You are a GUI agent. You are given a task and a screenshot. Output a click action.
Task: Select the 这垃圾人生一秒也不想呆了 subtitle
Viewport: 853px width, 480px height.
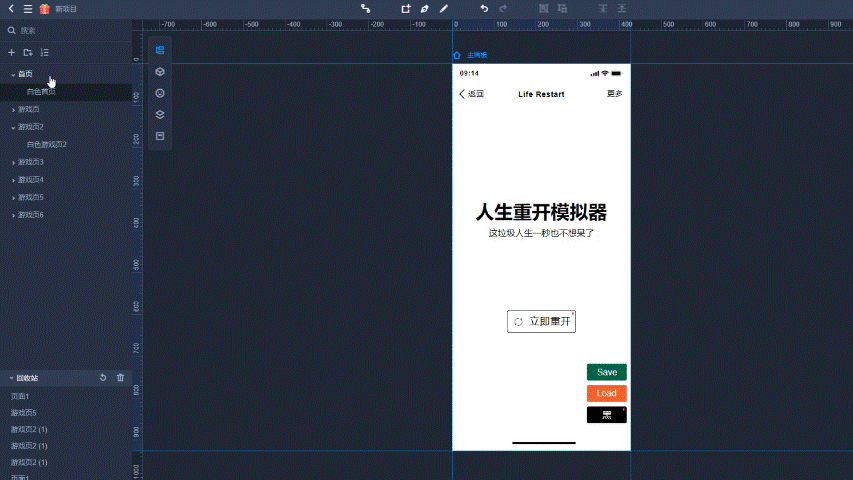pyautogui.click(x=541, y=233)
